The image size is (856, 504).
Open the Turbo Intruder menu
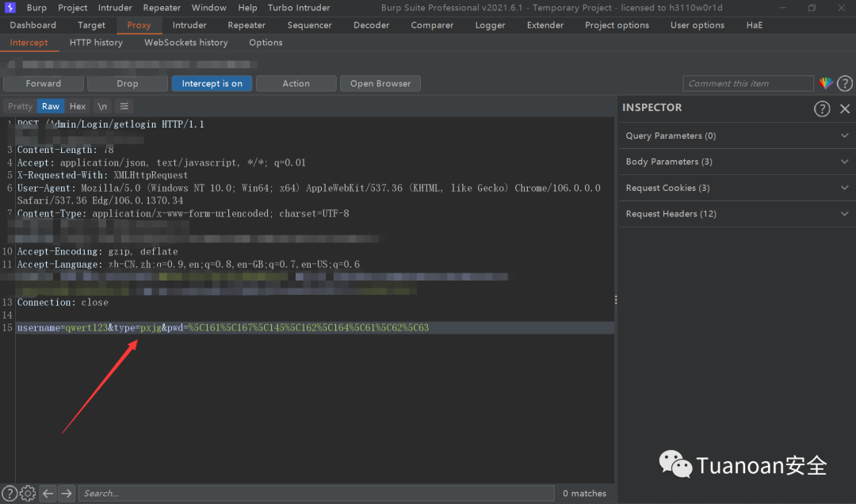pyautogui.click(x=299, y=8)
